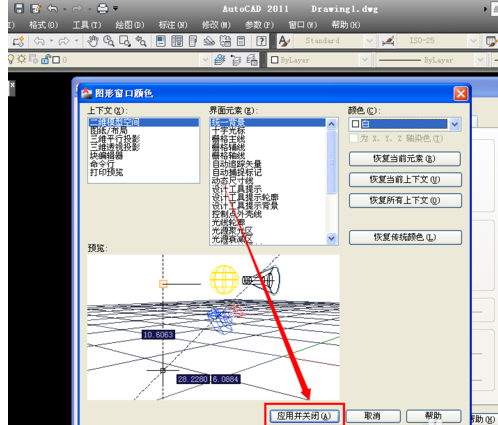Image resolution: width=498 pixels, height=425 pixels.
Task: Click the Dimension Style icon
Action: coord(388,41)
